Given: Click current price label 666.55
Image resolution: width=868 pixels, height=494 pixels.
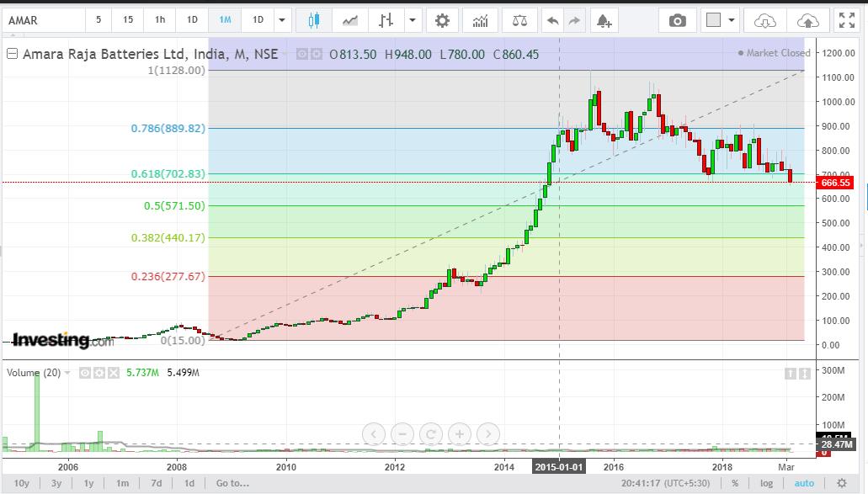Looking at the screenshot, I should click(x=835, y=183).
